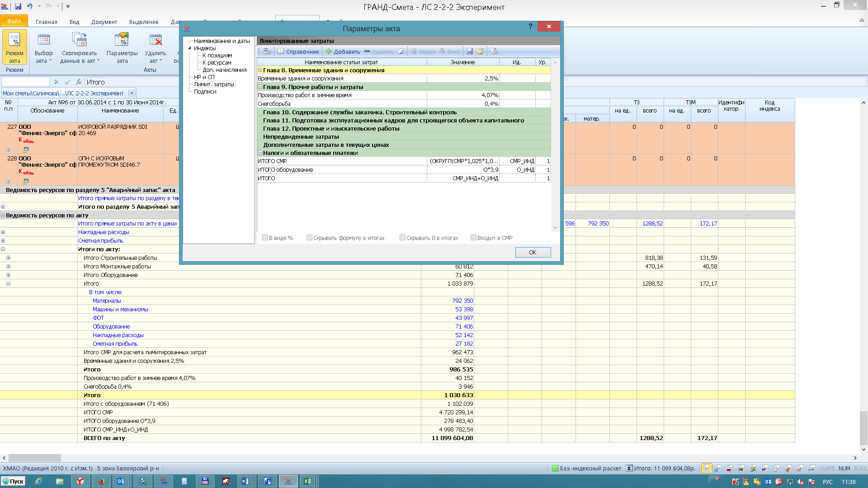Viewport: 868px width, 488px height.
Task: Open the Файл menu tab
Action: [14, 21]
